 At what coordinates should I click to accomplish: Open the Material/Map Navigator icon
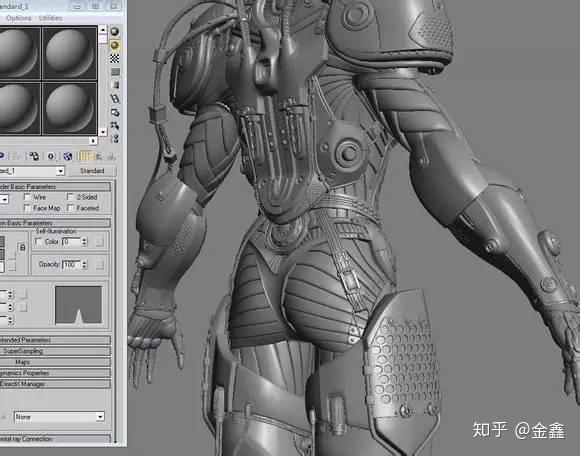pyautogui.click(x=115, y=139)
